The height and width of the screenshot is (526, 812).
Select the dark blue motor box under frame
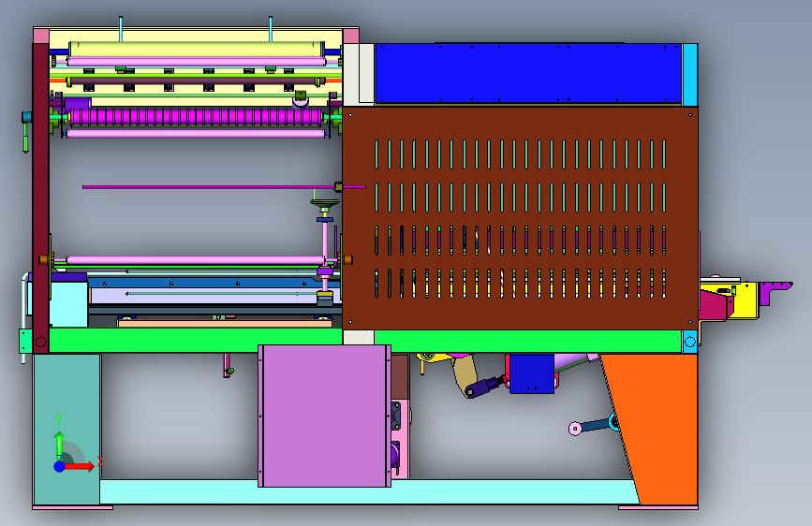[532, 373]
